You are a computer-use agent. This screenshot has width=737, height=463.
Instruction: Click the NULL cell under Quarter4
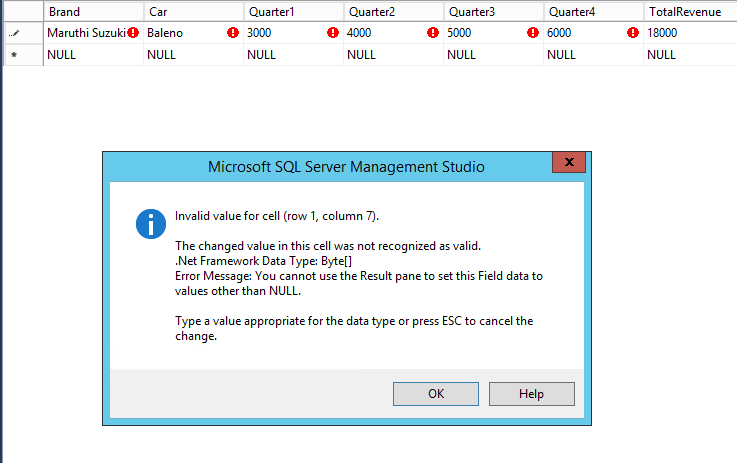594,55
